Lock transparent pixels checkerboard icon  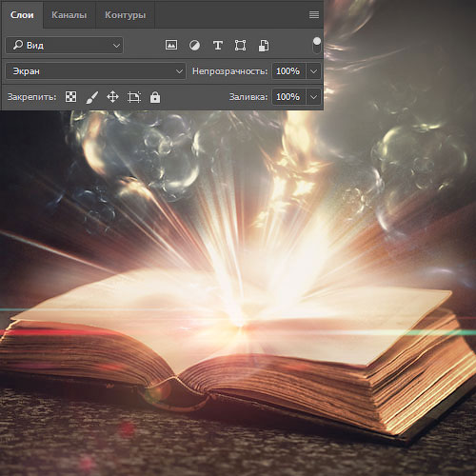[x=70, y=97]
